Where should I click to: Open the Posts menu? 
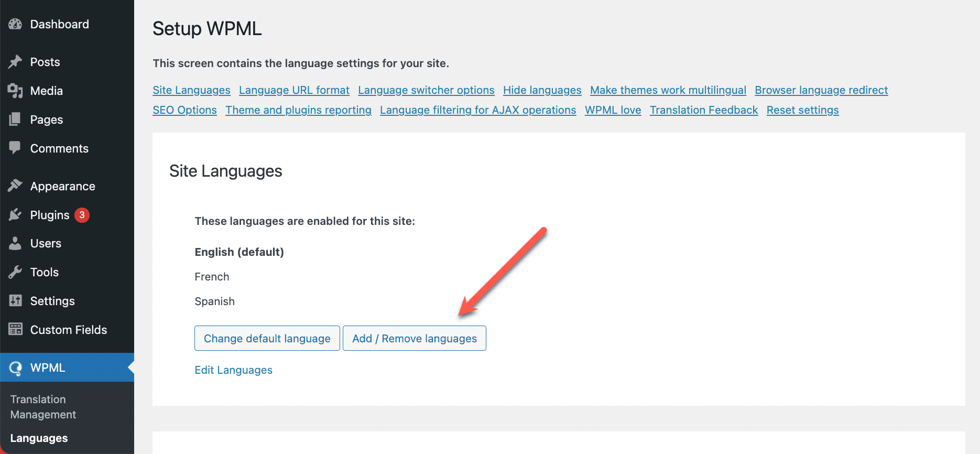(67, 62)
